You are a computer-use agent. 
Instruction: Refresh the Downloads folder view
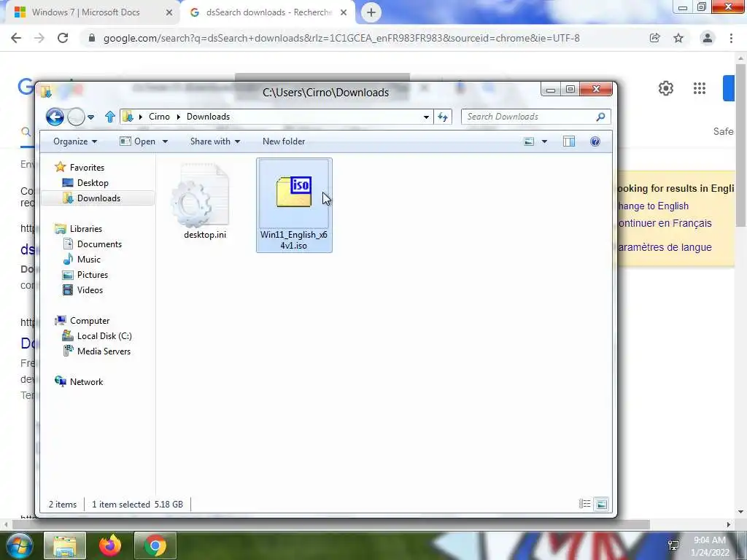443,117
